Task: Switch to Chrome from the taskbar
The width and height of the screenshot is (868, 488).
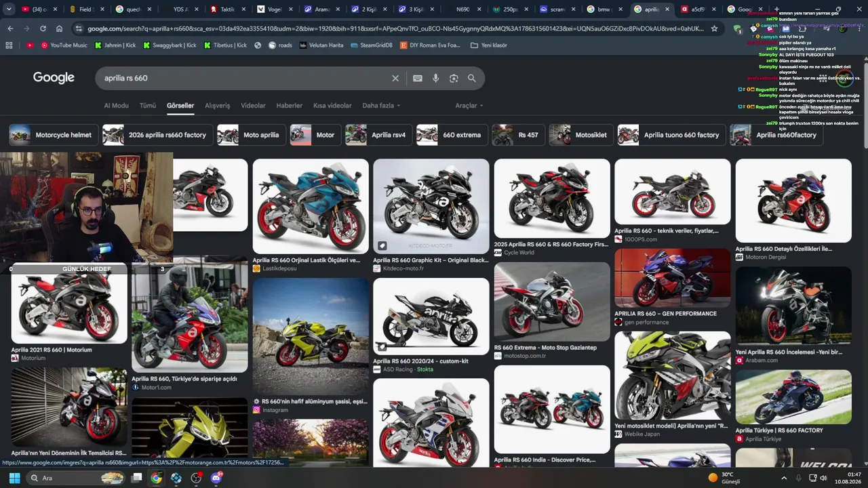Action: (x=157, y=478)
